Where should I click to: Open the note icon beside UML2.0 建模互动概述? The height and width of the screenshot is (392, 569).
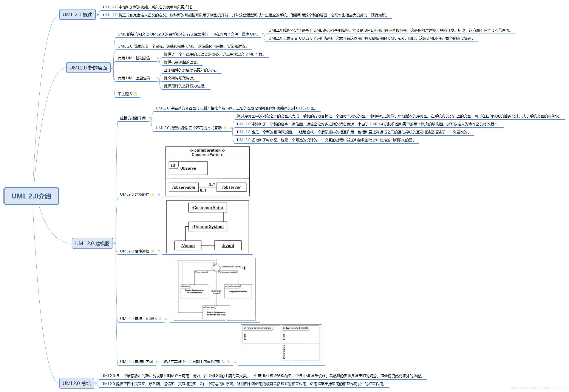160,319
